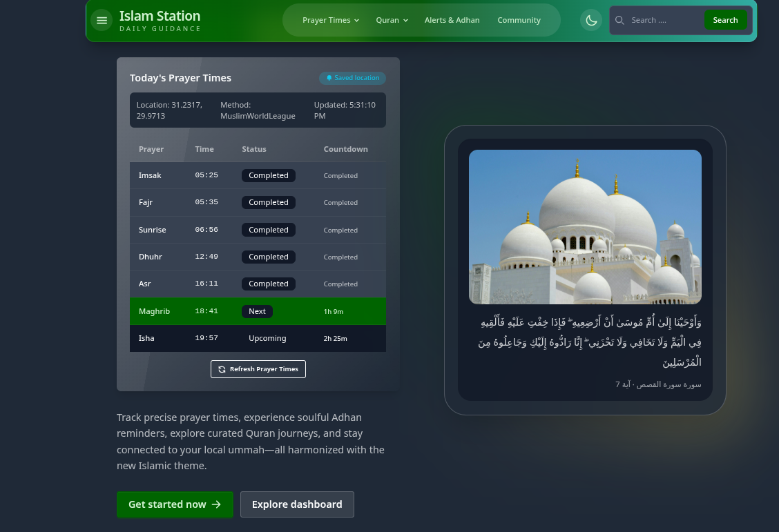Expand the Prayer Times dropdown
Image resolution: width=779 pixels, height=532 pixels.
[330, 20]
